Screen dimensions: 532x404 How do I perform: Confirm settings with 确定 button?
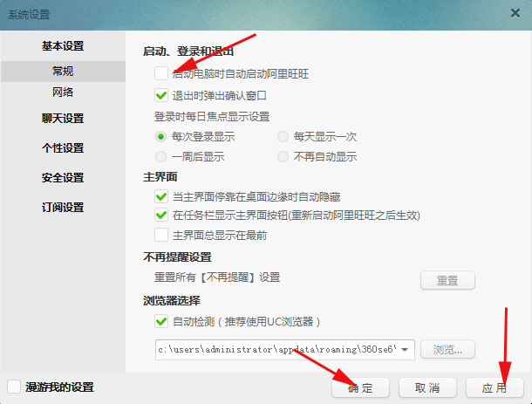pos(360,387)
